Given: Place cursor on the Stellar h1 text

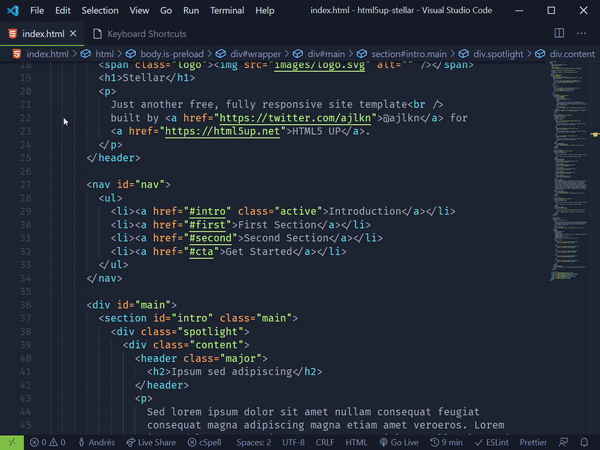Looking at the screenshot, I should 144,78.
